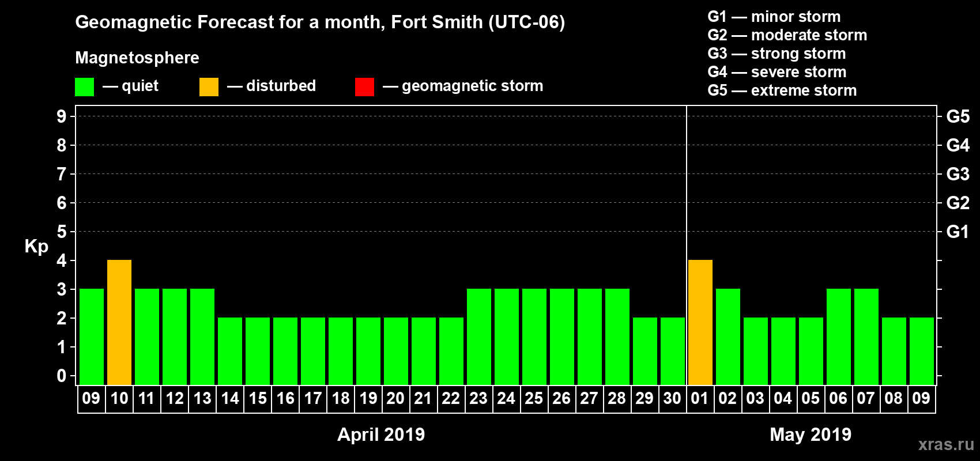This screenshot has height=461, width=980.
Task: Click the 'G3 — strong storm' legend line
Action: click(x=777, y=54)
